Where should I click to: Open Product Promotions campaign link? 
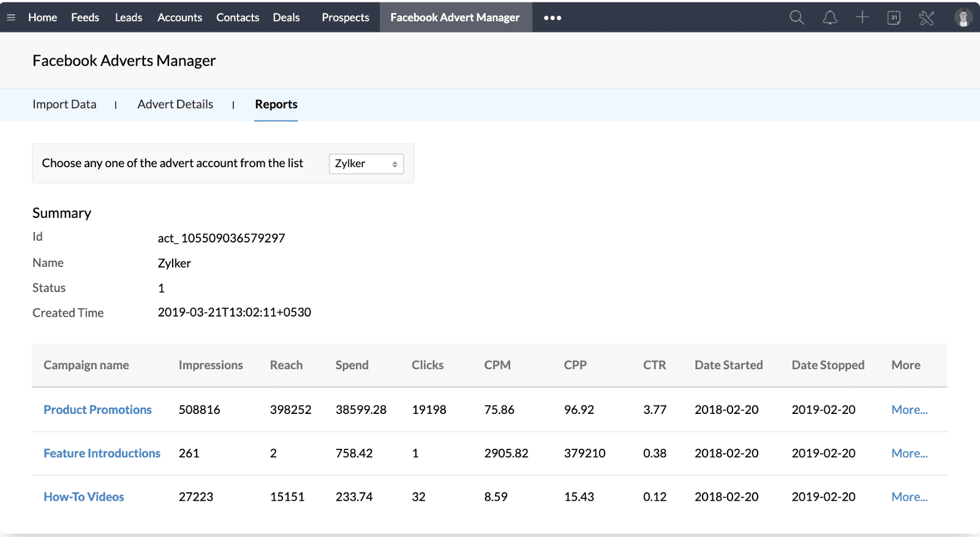(97, 410)
